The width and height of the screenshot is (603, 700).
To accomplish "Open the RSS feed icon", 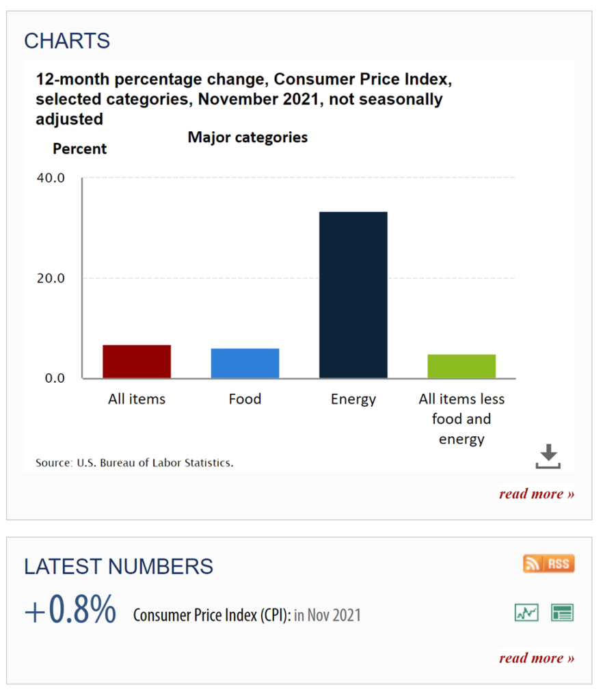I will coord(548,563).
